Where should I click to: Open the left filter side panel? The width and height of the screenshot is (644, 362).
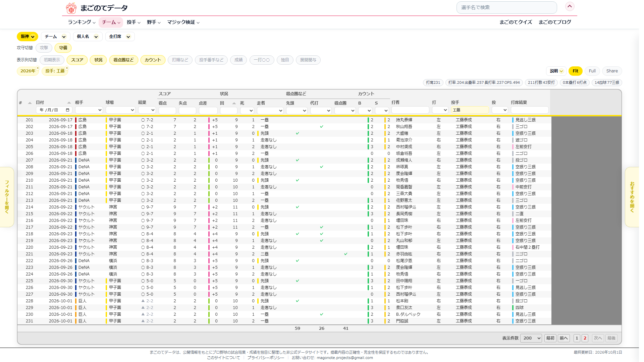[7, 197]
